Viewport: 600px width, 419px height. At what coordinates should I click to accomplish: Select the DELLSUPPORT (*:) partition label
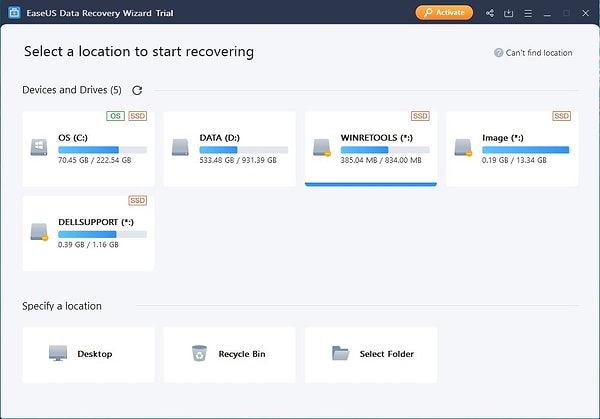[96, 222]
